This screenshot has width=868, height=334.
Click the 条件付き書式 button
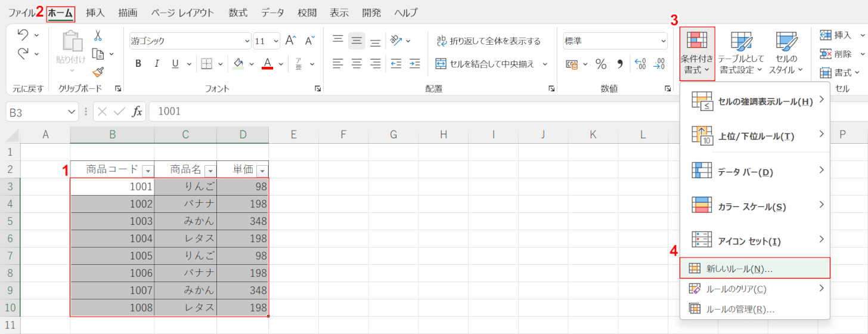[x=697, y=54]
